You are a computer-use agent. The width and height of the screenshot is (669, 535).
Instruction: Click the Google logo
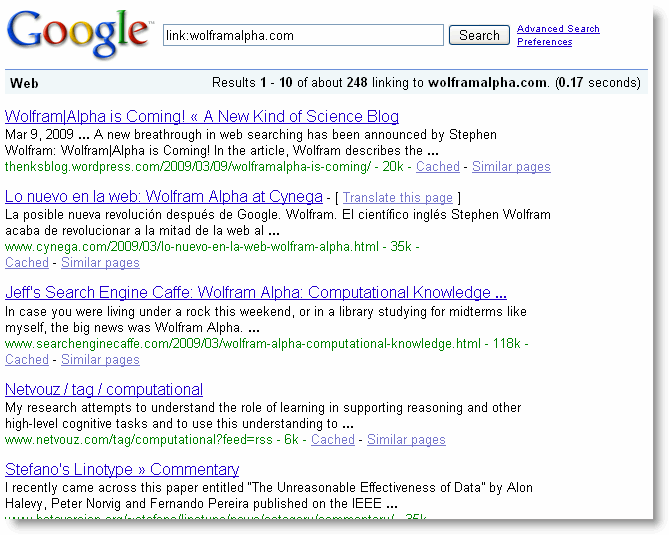click(x=79, y=33)
